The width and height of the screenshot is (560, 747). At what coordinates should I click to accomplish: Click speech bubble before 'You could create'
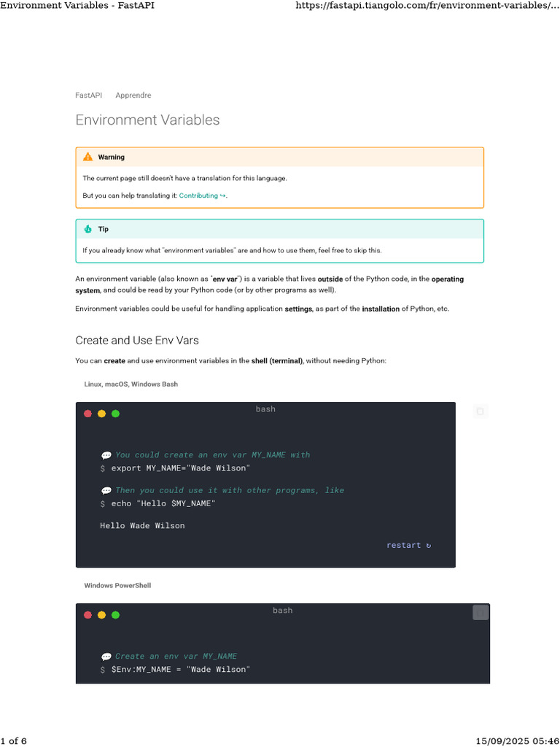[106, 455]
